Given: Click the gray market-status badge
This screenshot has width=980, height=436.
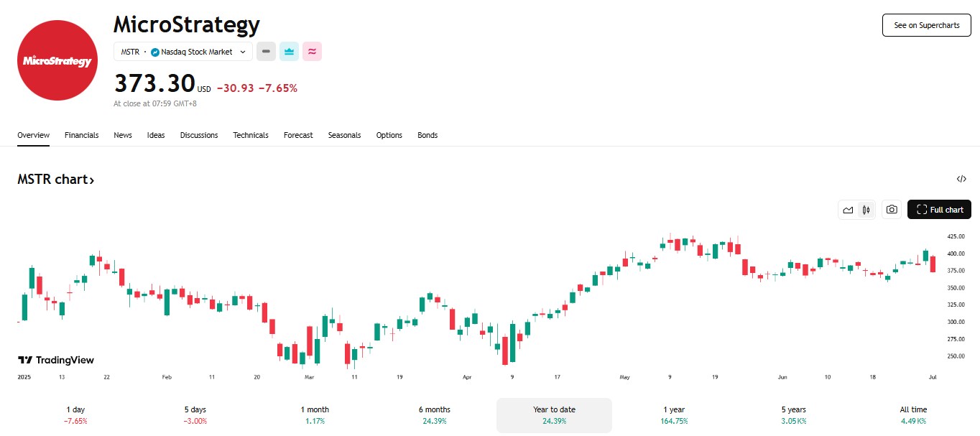Looking at the screenshot, I should [x=266, y=51].
